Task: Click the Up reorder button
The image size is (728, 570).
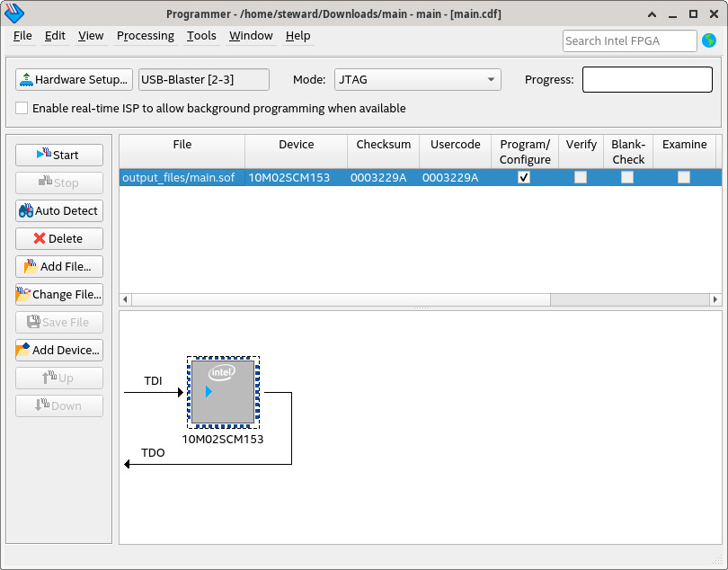Action: coord(59,379)
